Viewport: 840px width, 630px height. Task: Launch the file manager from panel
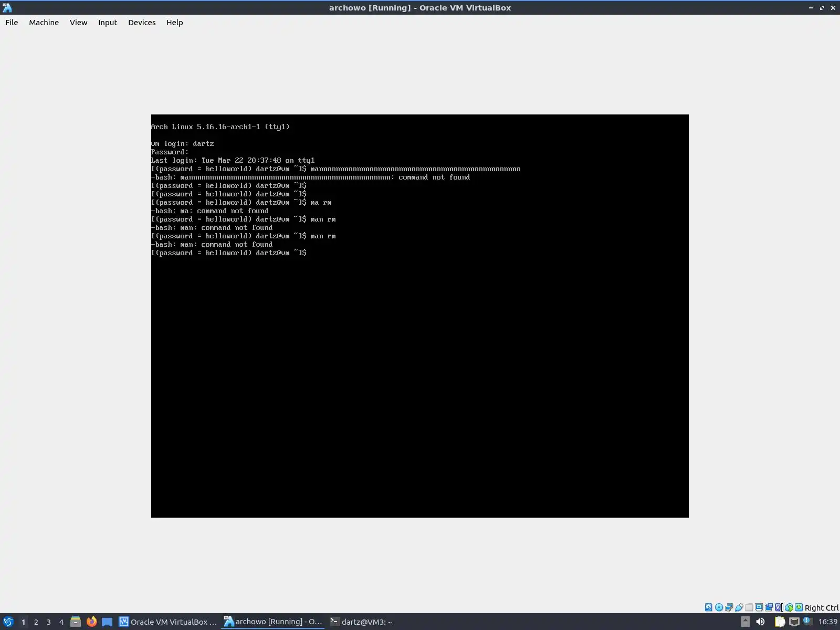point(76,622)
